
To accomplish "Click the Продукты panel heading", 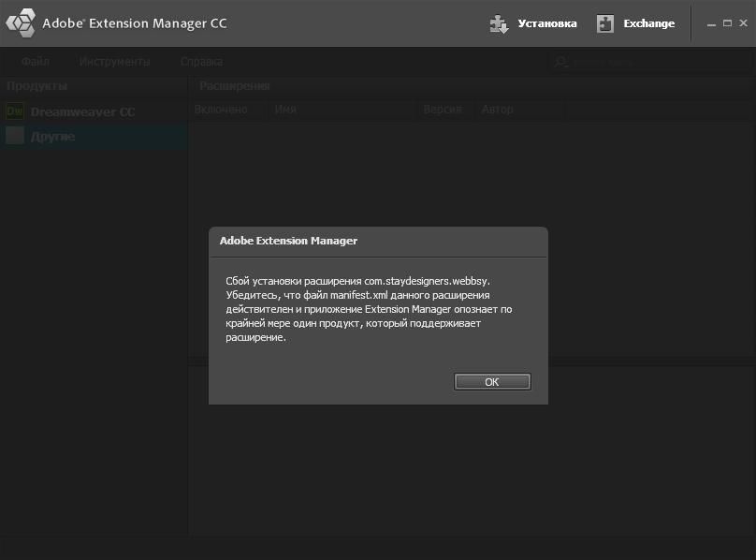I will (x=36, y=86).
